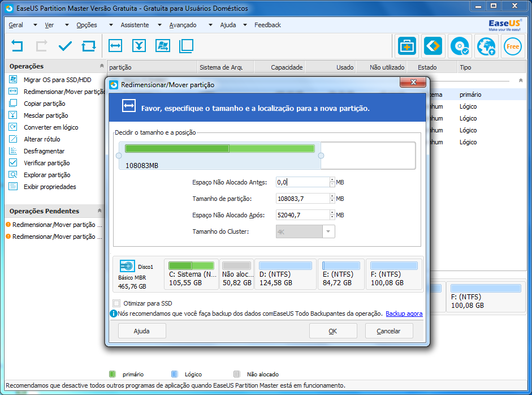Viewport: 532px width, 395px height.
Task: Select first pending Redimensionar/Mover operation
Action: [x=54, y=225]
